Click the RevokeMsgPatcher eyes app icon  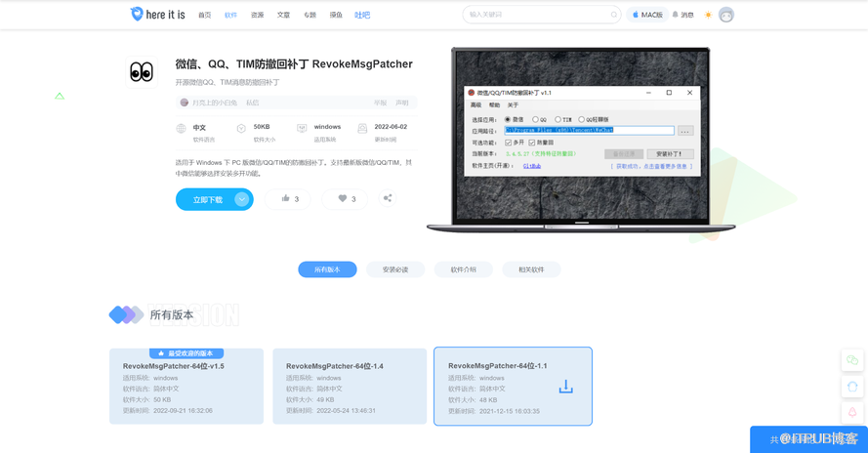(142, 72)
